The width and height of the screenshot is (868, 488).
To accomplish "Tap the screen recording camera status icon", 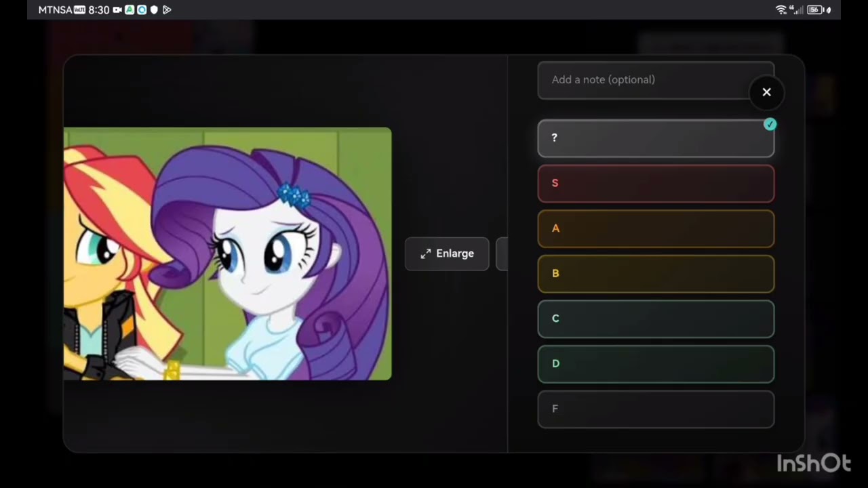I will click(117, 10).
